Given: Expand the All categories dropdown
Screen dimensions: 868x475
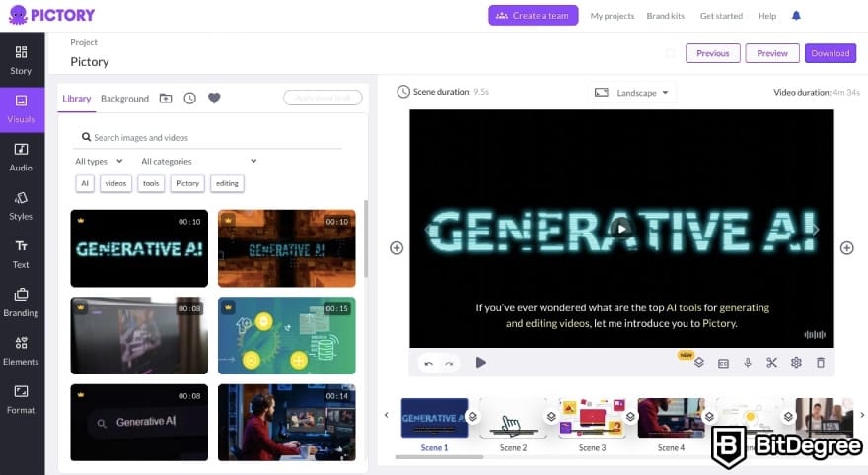Looking at the screenshot, I should (198, 161).
